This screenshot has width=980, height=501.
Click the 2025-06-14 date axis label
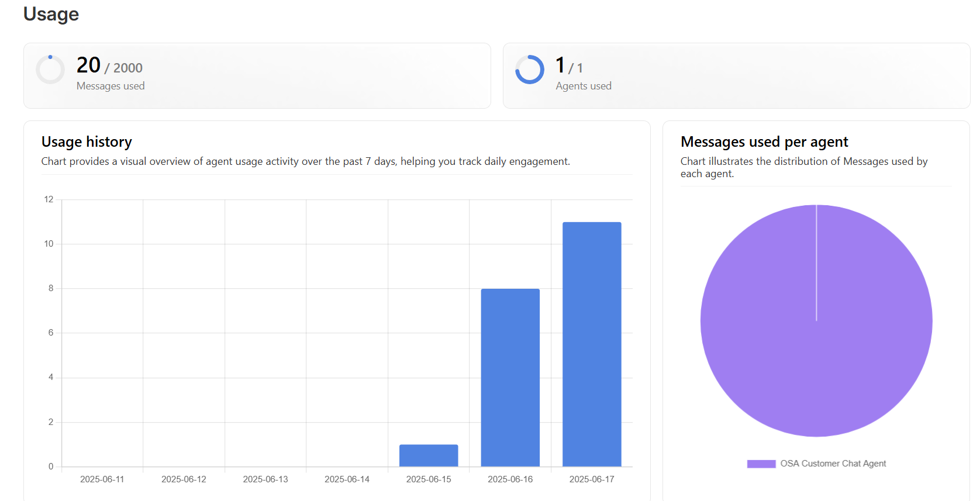coord(347,479)
